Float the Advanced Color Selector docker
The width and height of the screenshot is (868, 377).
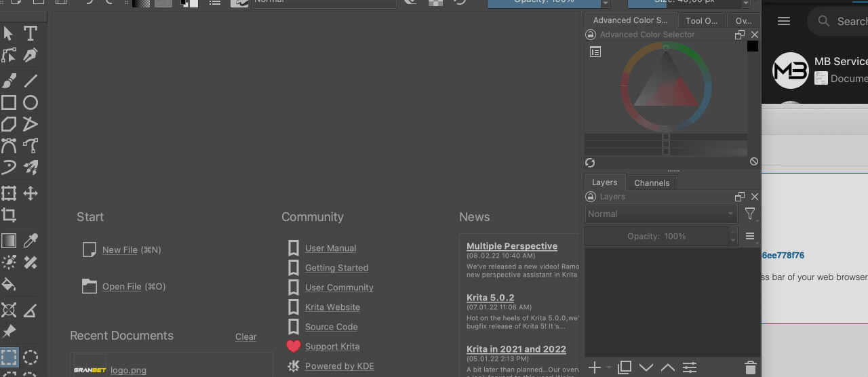(740, 35)
